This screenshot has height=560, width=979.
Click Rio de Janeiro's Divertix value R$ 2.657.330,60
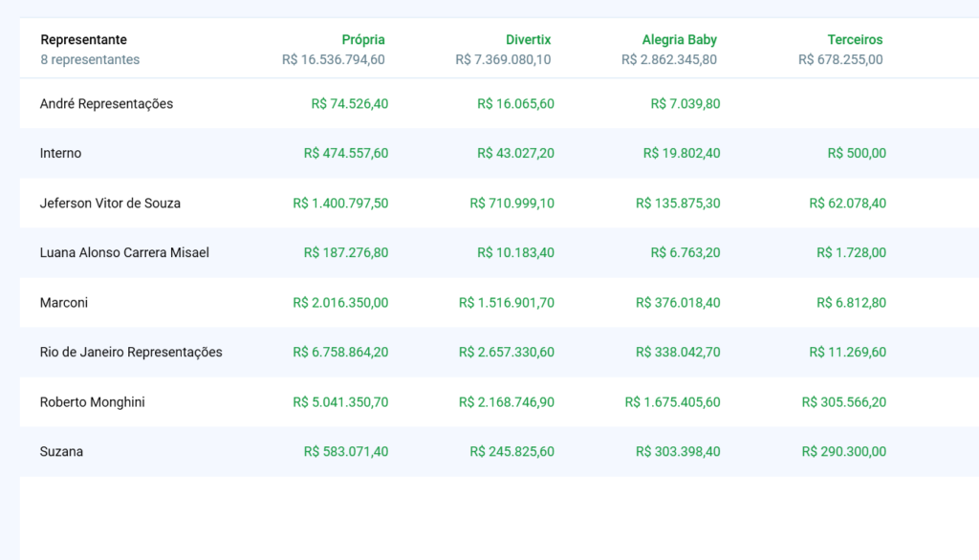tap(507, 352)
